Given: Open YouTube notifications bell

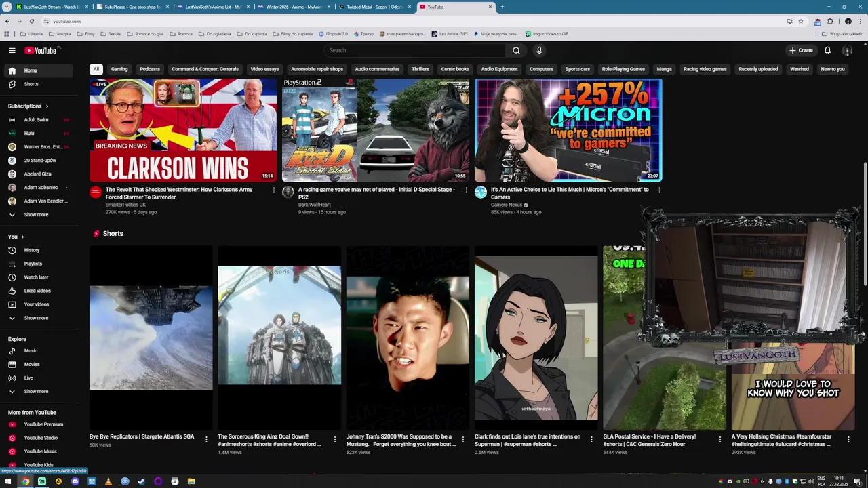Looking at the screenshot, I should pos(827,50).
